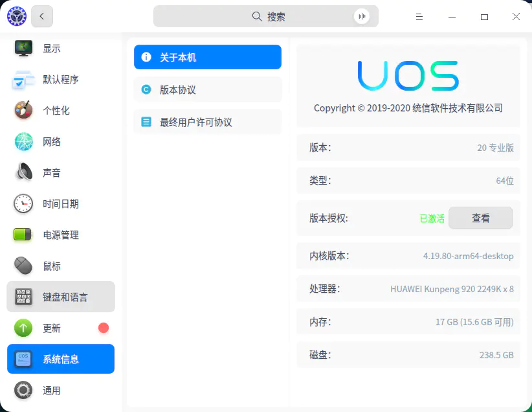Image resolution: width=532 pixels, height=412 pixels.
Task: Open Default Programs via its icon
Action: pyautogui.click(x=23, y=80)
